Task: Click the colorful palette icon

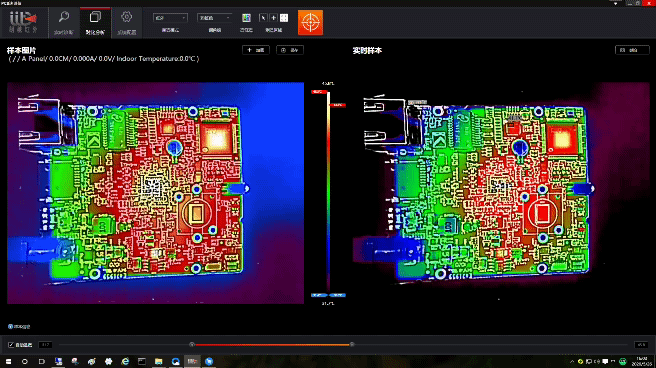Action: tap(246, 18)
